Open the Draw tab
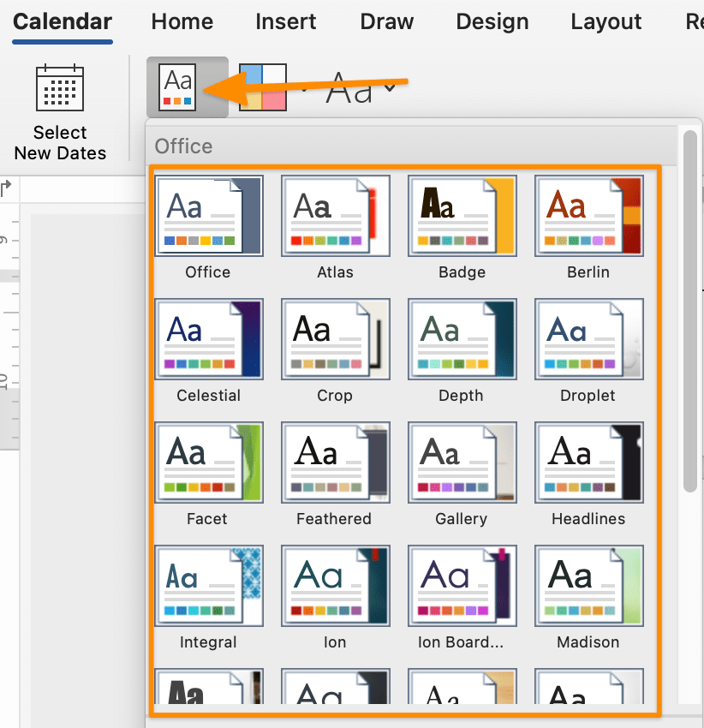 click(x=387, y=21)
